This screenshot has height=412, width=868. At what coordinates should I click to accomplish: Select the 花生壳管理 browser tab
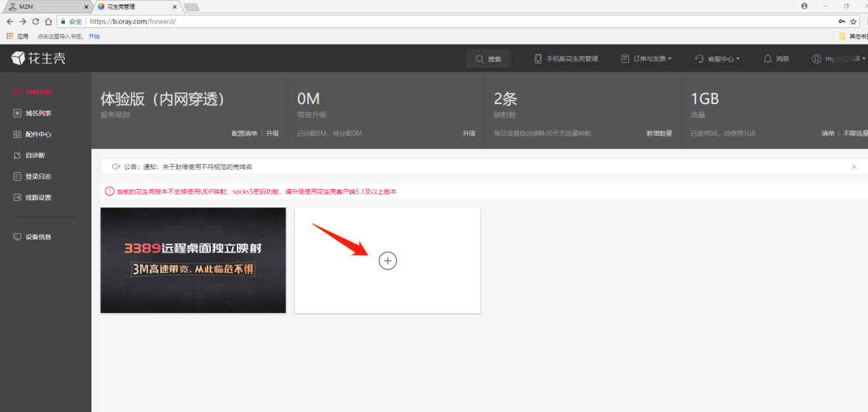click(138, 7)
